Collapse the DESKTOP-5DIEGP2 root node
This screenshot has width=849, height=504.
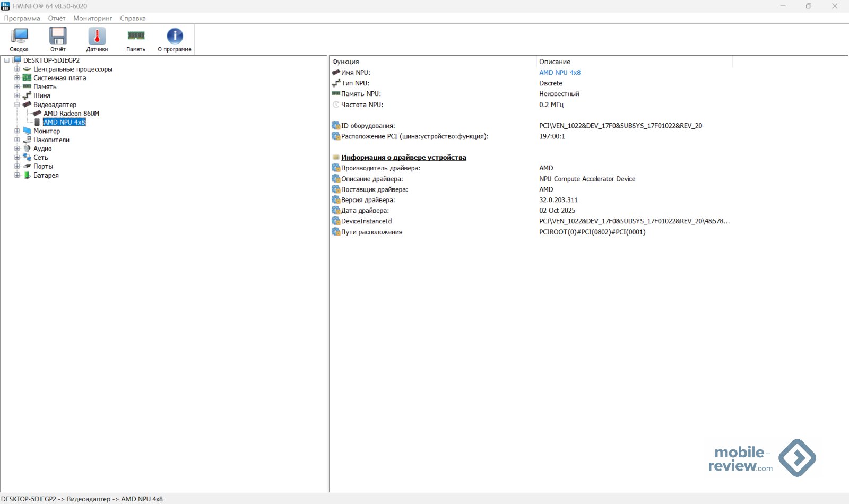7,60
